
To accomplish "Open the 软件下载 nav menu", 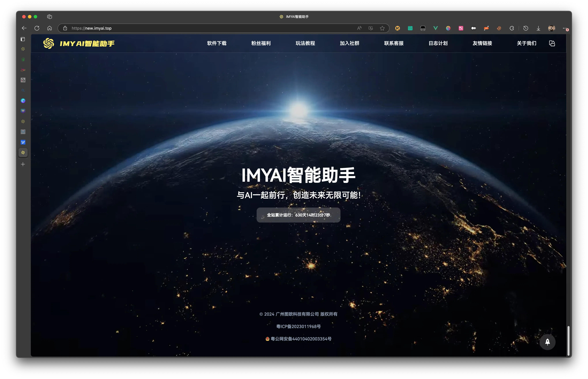I will pyautogui.click(x=217, y=43).
